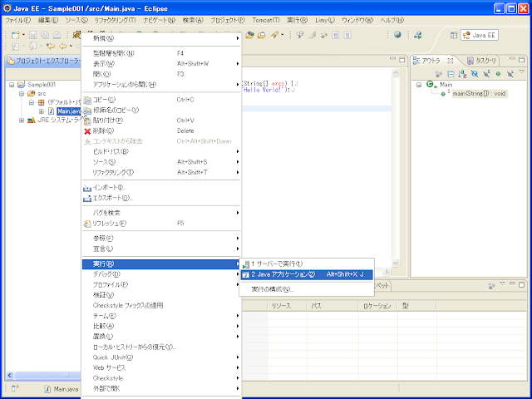Click the Java Application icon in Run submenu
This screenshot has width=532, height=399.
[x=246, y=275]
